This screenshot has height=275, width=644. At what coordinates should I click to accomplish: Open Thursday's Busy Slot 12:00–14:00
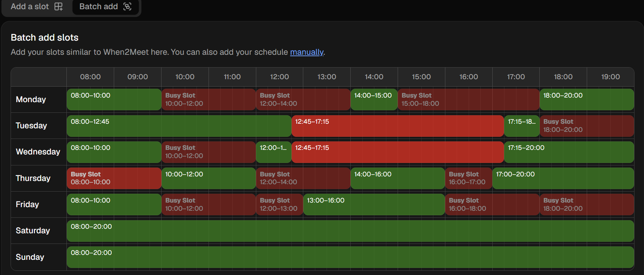[x=303, y=178]
